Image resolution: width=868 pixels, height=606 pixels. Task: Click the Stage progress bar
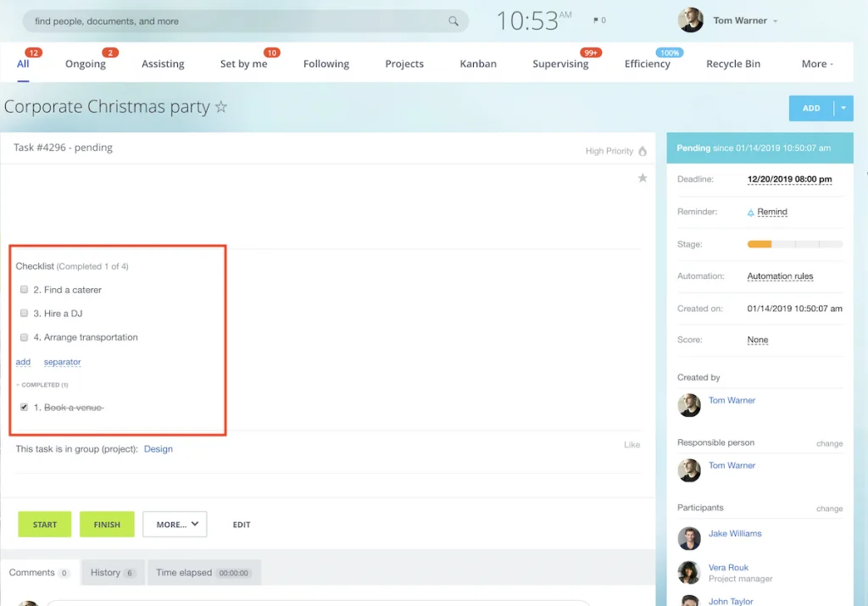pyautogui.click(x=794, y=244)
